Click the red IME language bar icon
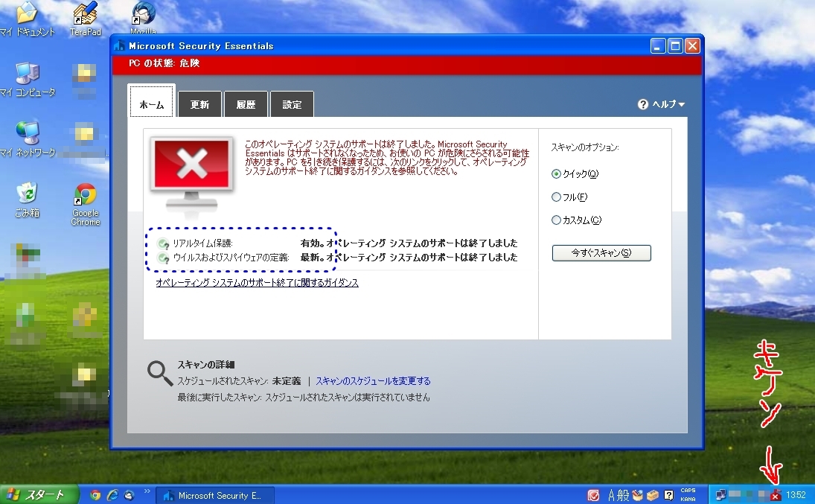815x504 pixels. coord(593,495)
